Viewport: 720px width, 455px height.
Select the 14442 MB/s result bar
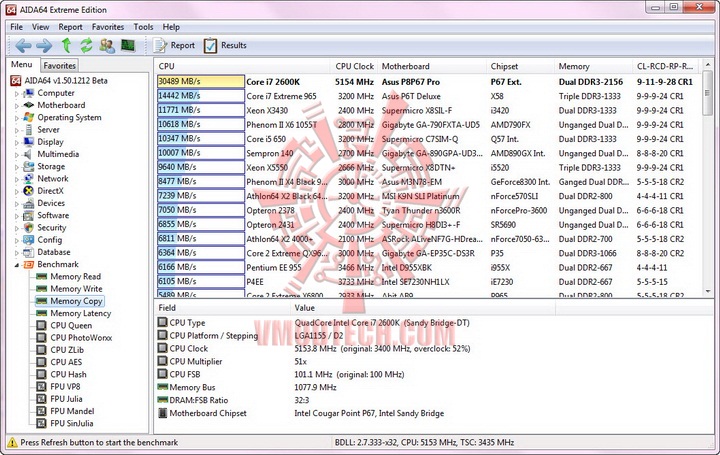point(201,96)
